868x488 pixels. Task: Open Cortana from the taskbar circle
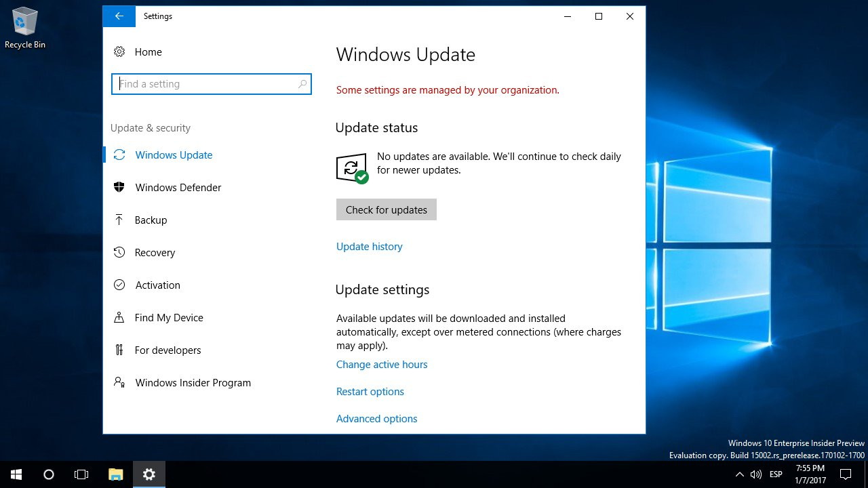(x=49, y=474)
